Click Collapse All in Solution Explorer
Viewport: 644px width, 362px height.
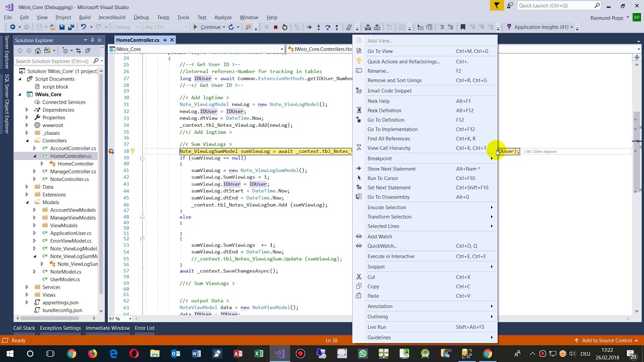pyautogui.click(x=88, y=51)
